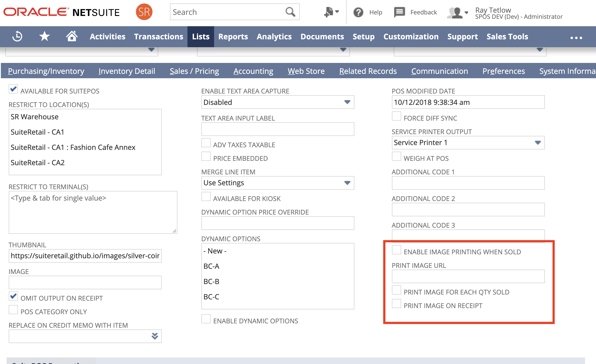This screenshot has height=364, width=596.
Task: Expand Merge Line Item dropdown
Action: 347,183
